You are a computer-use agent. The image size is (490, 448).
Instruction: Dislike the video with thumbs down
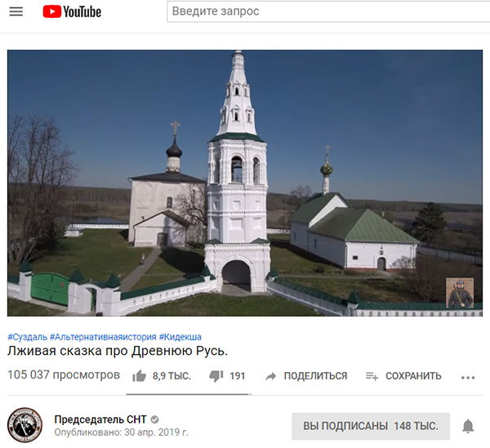click(216, 376)
